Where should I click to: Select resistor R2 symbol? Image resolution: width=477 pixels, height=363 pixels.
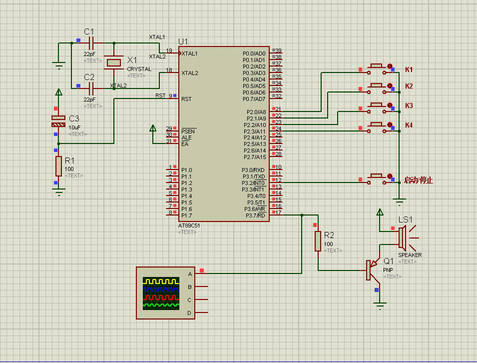(318, 241)
